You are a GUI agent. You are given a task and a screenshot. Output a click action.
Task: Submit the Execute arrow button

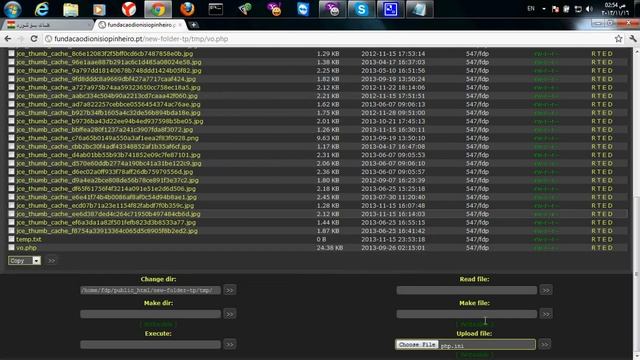(x=230, y=344)
